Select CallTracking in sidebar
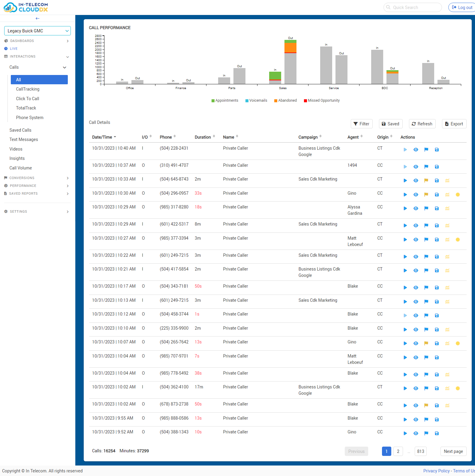Image resolution: width=475 pixels, height=476 pixels. pyautogui.click(x=28, y=89)
